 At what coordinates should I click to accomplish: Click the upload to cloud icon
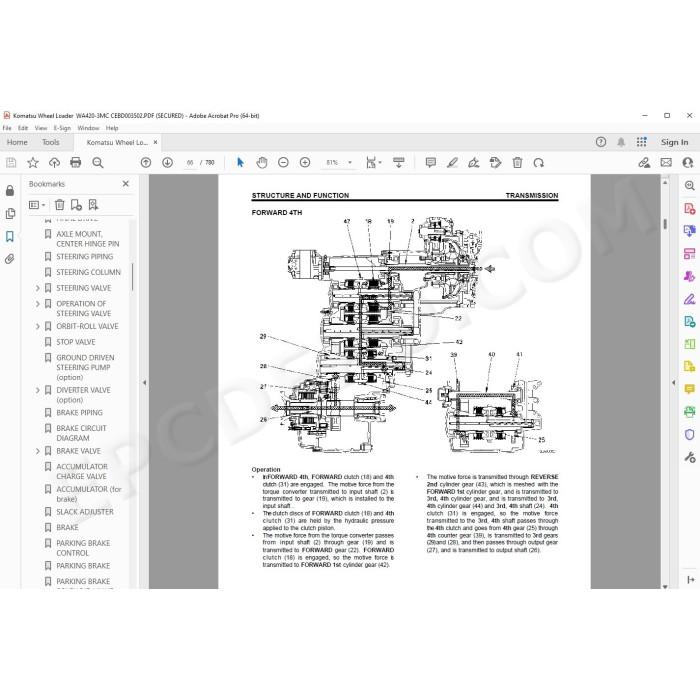click(x=54, y=163)
